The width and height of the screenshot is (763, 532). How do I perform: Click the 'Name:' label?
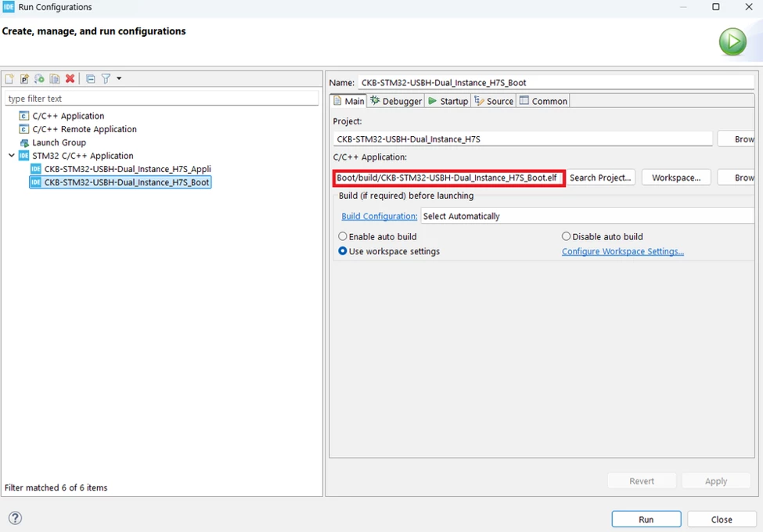342,83
